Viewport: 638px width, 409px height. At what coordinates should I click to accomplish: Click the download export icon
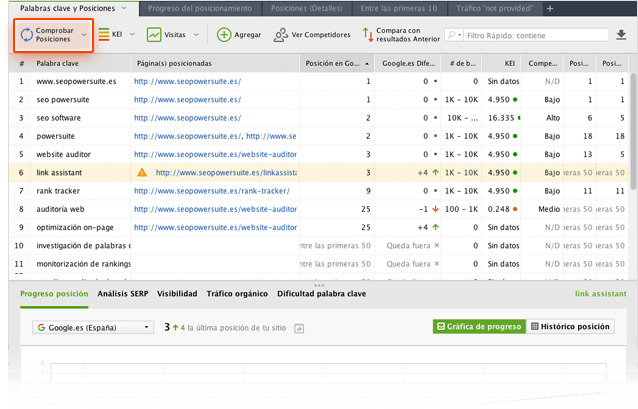(621, 35)
